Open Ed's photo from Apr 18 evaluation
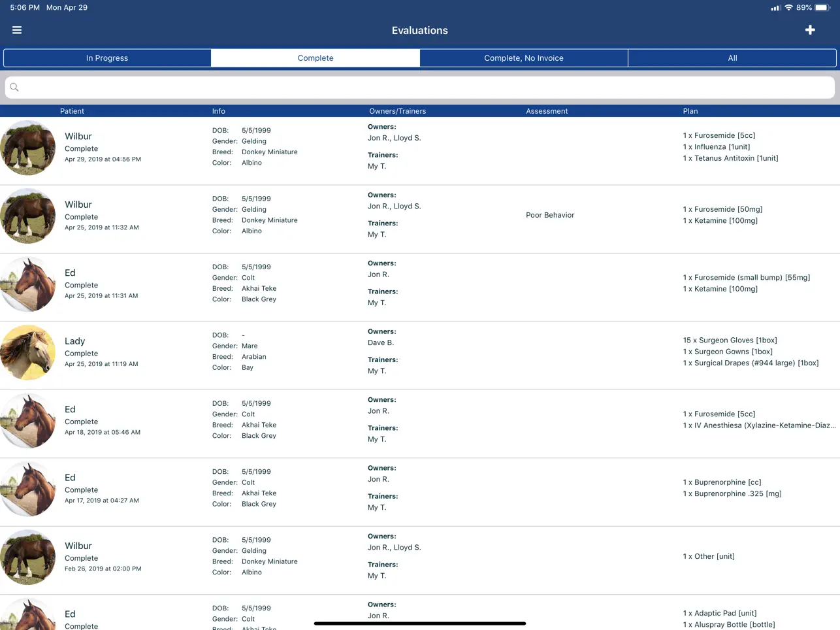 click(27, 421)
